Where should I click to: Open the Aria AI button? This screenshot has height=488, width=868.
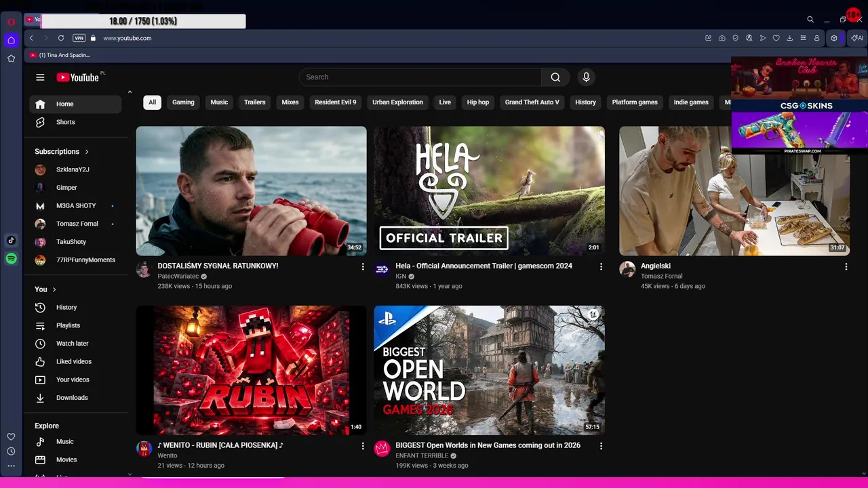click(x=857, y=38)
